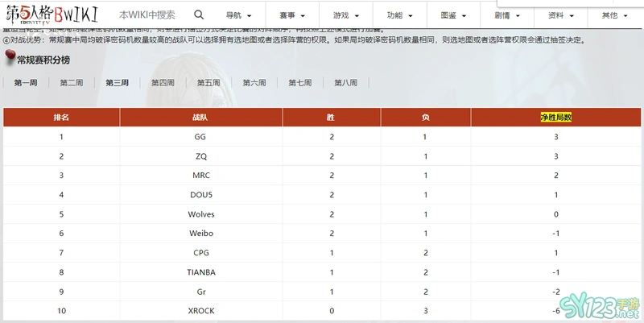
Task: Click rank number 10 cell
Action: (61, 311)
